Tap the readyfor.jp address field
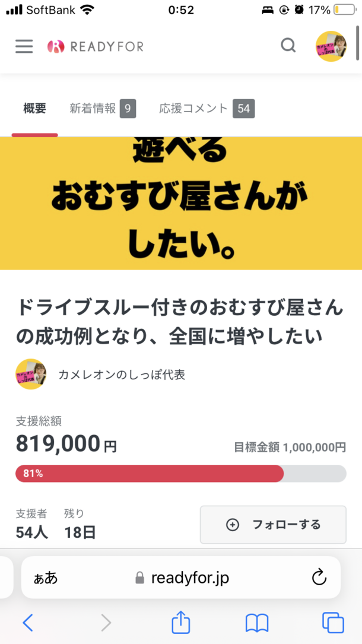 click(x=190, y=578)
